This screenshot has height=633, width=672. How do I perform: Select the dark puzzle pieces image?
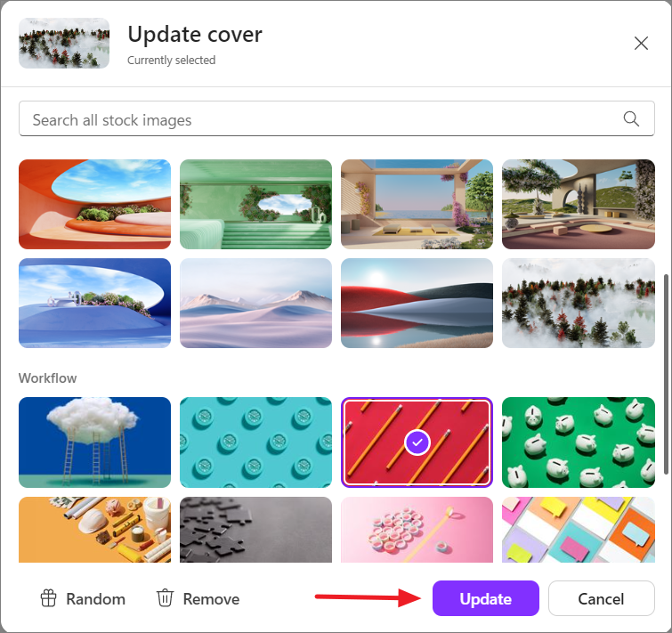pos(255,530)
